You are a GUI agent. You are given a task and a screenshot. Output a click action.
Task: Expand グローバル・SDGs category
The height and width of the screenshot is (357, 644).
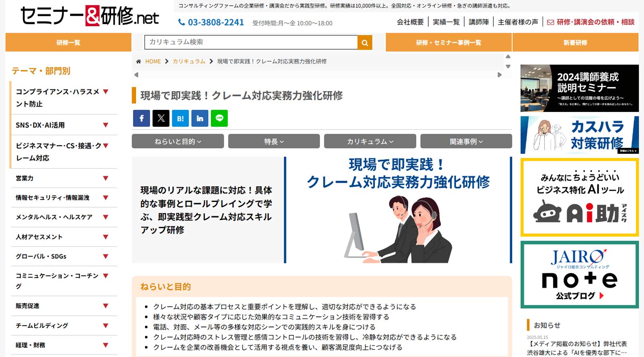[106, 256]
